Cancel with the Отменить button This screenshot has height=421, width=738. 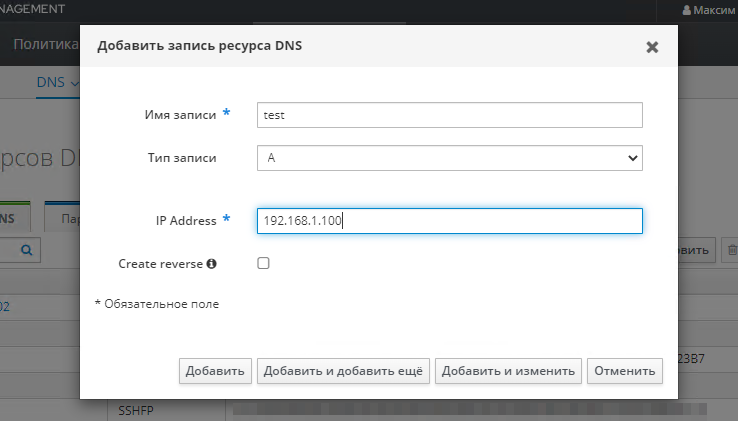[624, 371]
